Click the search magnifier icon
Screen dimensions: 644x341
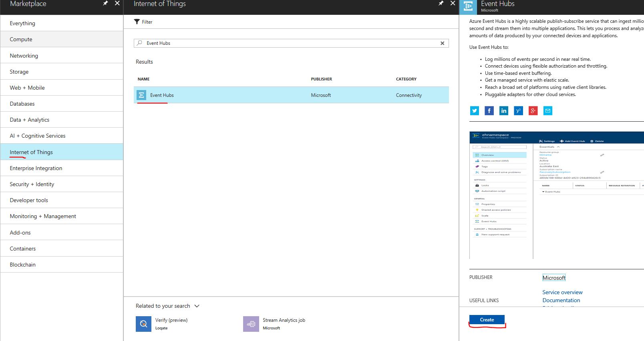(139, 43)
